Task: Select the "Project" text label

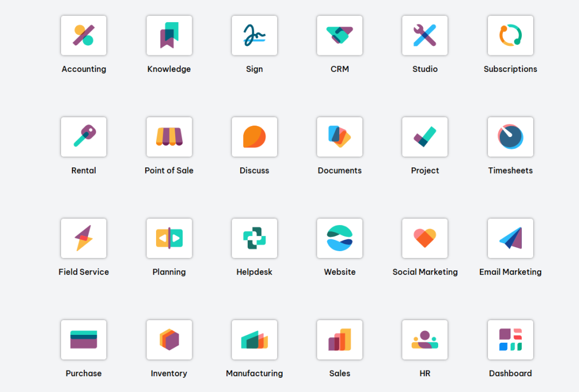Action: pos(425,170)
